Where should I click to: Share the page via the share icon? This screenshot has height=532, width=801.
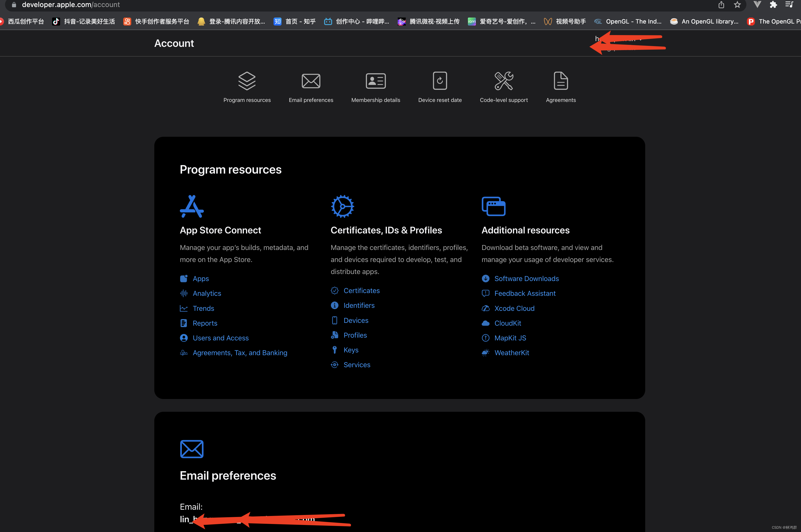[721, 5]
